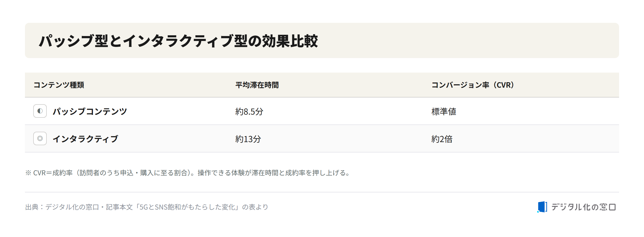This screenshot has width=644, height=237.
Task: Click the half-circle icon beside パッシブコンテンツ
Action: click(x=40, y=111)
